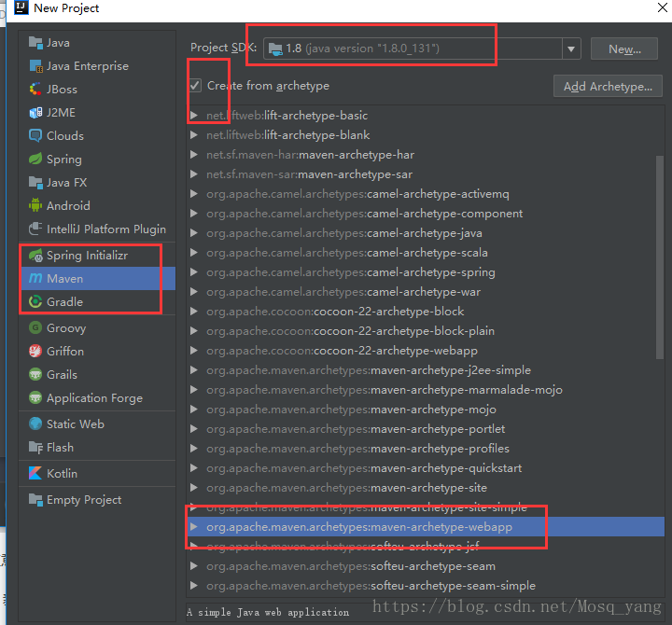Click the Groovy icon

(35, 328)
